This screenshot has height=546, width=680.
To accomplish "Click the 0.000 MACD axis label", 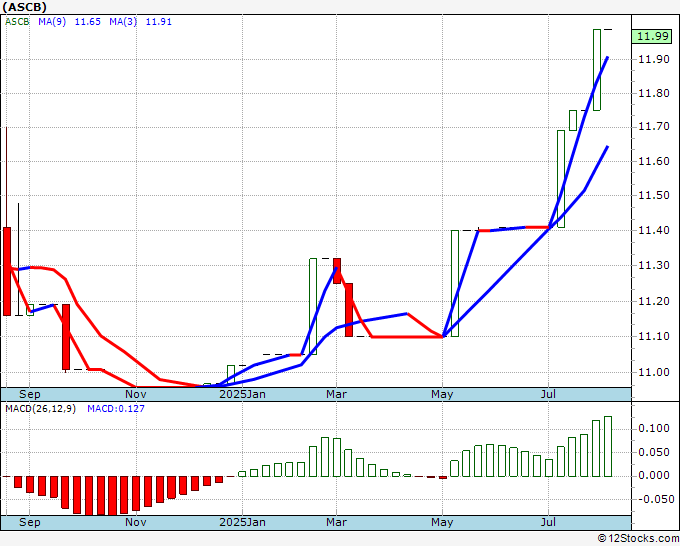I will coord(654,475).
